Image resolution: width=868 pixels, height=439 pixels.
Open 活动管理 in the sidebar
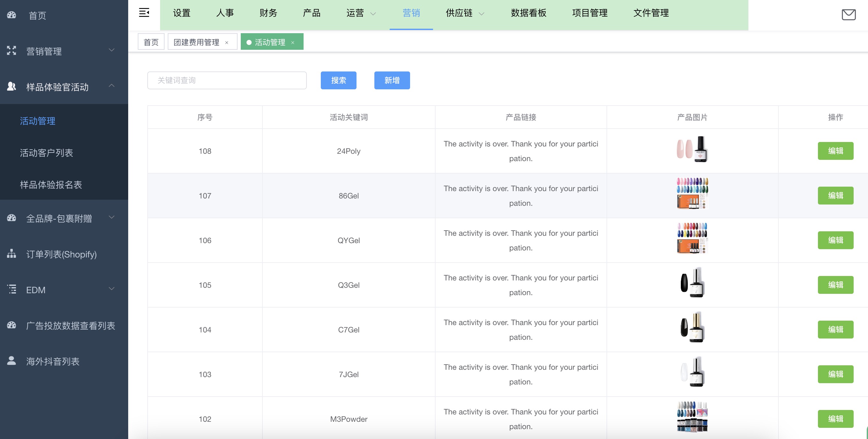point(64,121)
